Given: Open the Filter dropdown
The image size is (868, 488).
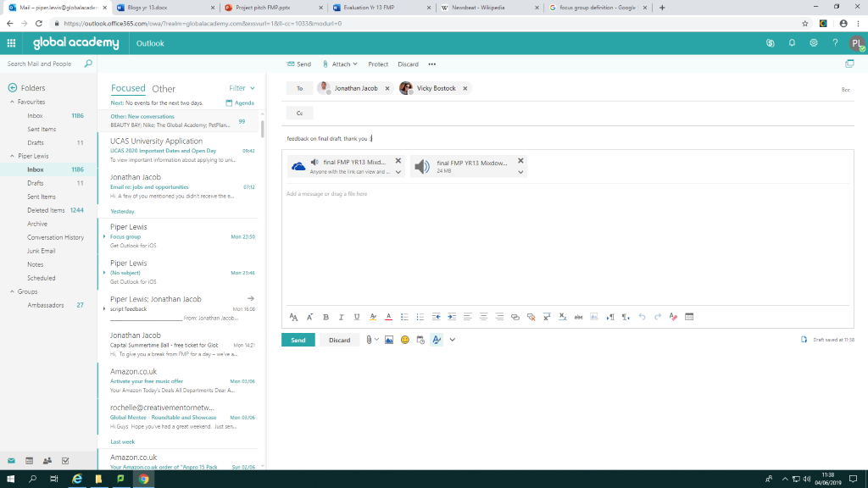Looking at the screenshot, I should tap(242, 88).
